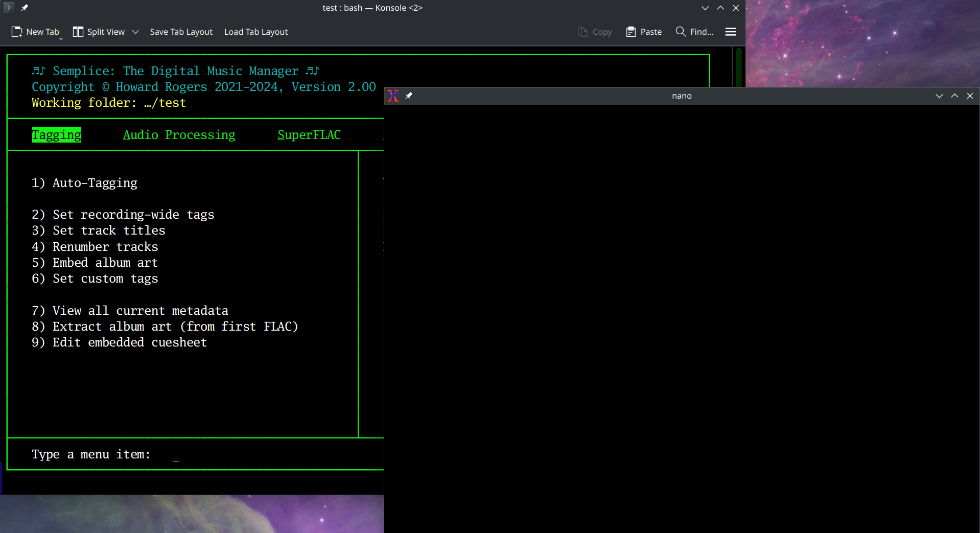Click the Copy icon in the toolbar
The width and height of the screenshot is (980, 533).
click(582, 31)
